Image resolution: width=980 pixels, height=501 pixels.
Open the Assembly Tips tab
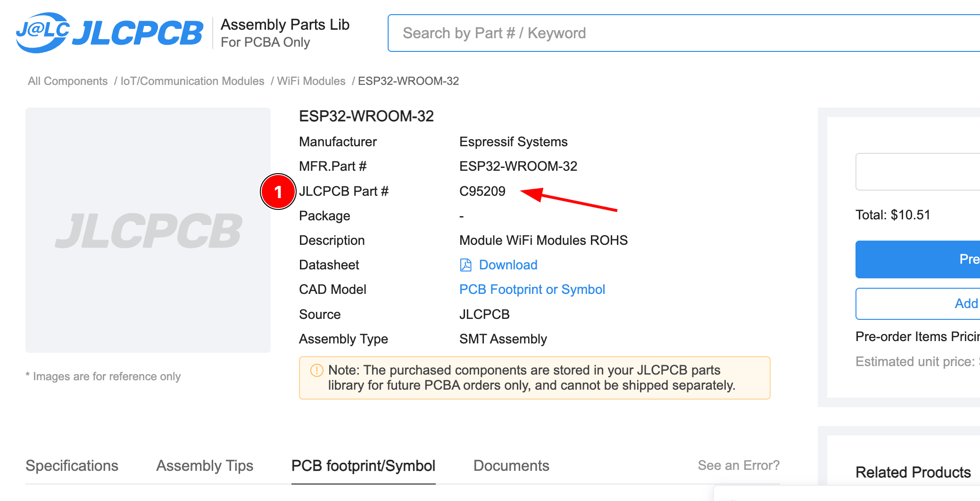point(205,466)
